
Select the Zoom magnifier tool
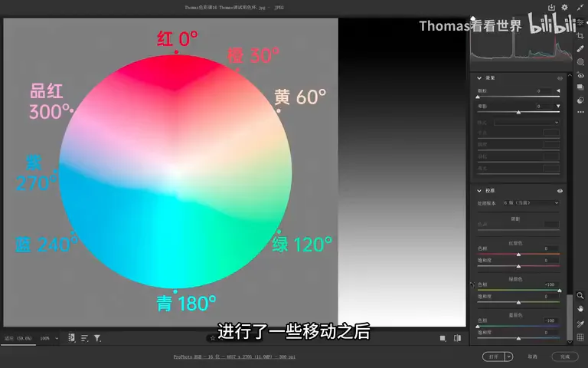(x=580, y=295)
